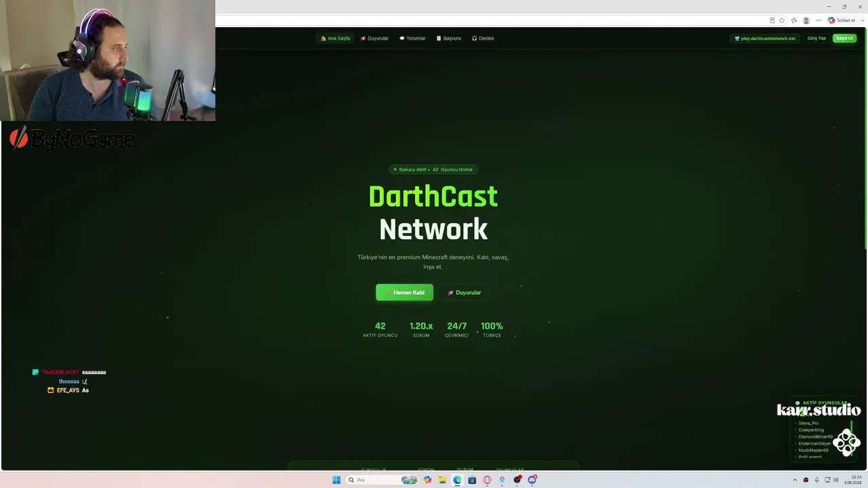Open the Discord taskbar icon with badge
Viewport: 868px width, 488px height.
pos(532,480)
